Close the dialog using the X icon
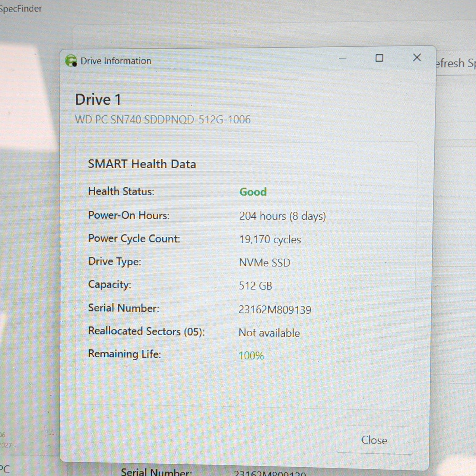 (x=417, y=58)
